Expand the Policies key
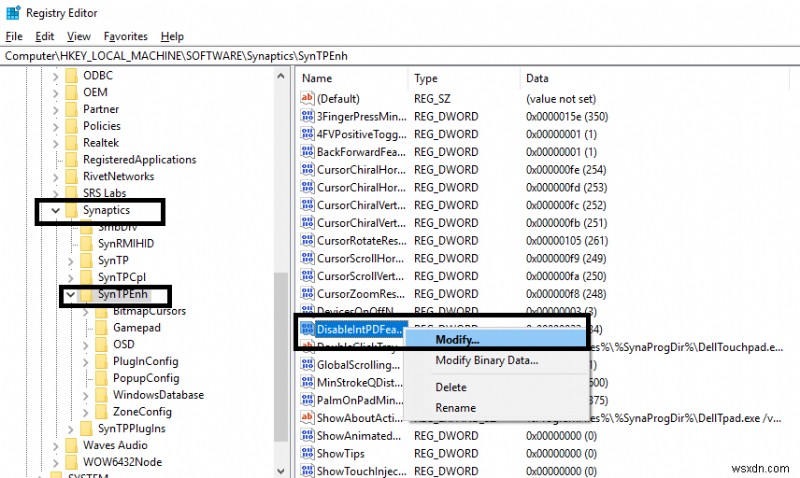The image size is (800, 478). pyautogui.click(x=56, y=127)
